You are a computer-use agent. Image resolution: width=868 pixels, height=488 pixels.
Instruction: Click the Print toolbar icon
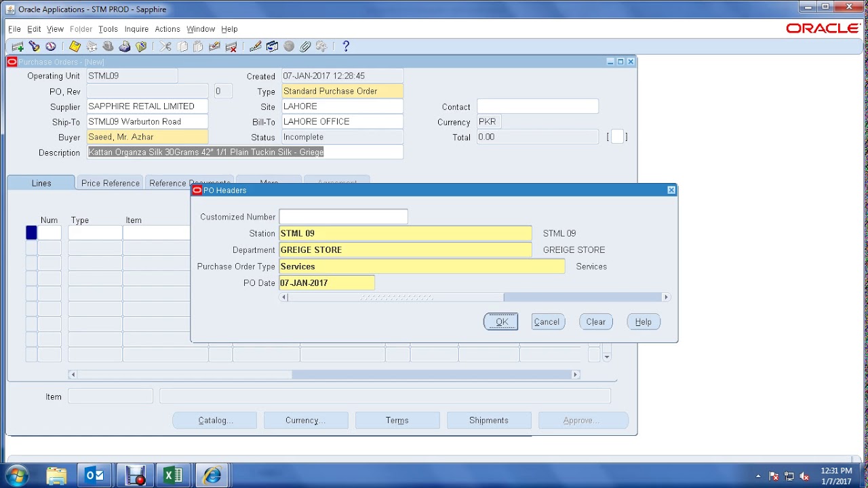(x=125, y=46)
